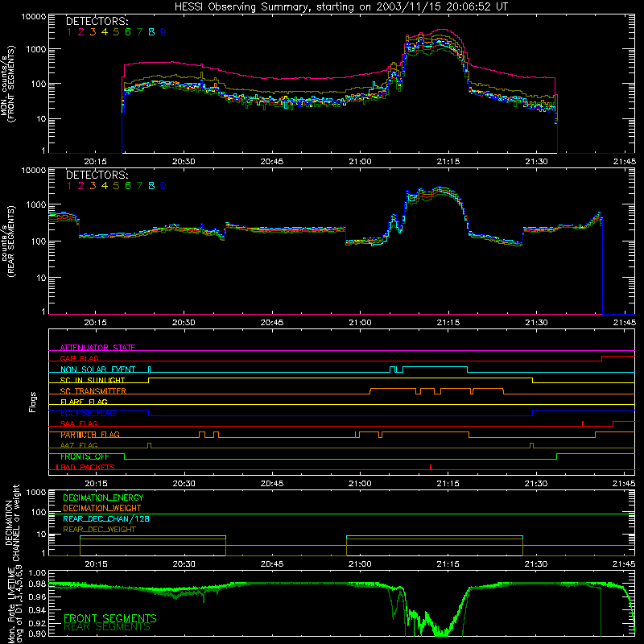Click magenta detector 2 in front segments legend
Screen dimensions: 644x644
(81, 31)
